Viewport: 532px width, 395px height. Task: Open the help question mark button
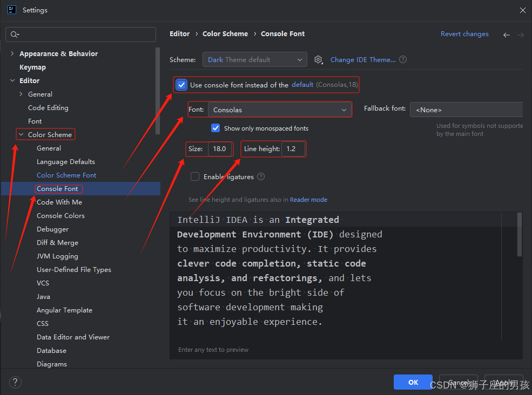(15, 382)
